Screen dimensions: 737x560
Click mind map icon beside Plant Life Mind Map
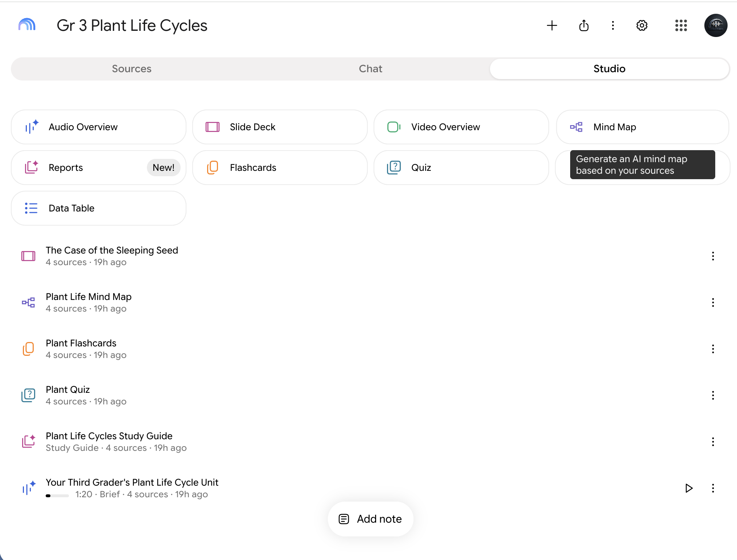pos(28,302)
